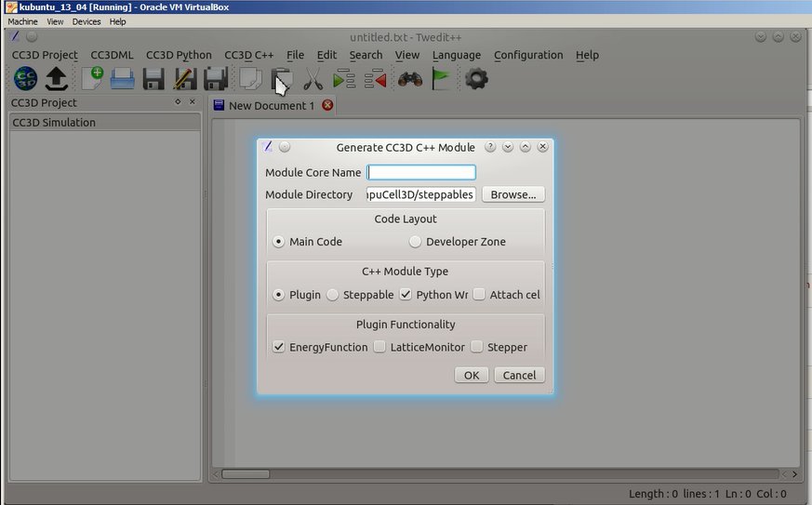
Task: Create a new document via toolbar icon
Action: (92, 79)
